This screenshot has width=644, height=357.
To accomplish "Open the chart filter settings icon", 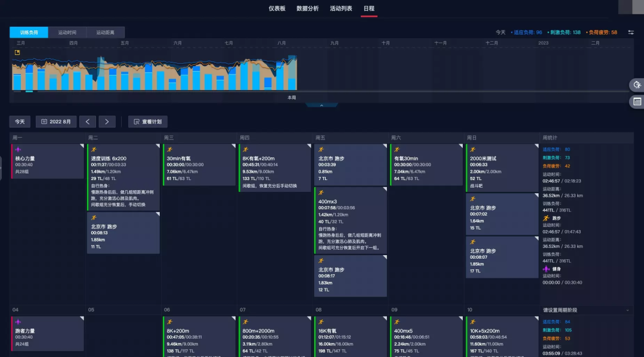I will (x=631, y=32).
